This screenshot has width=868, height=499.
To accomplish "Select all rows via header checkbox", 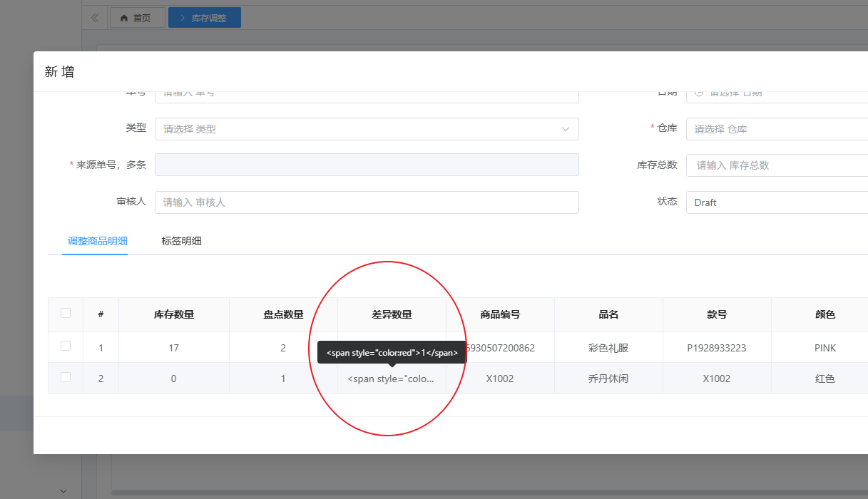I will coord(66,313).
